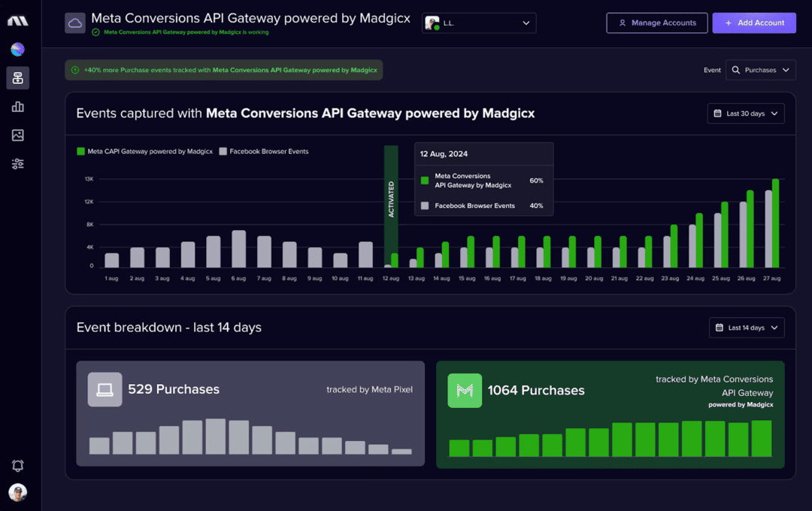
Task: Click the Madgicx logo in sidebar
Action: coord(17,21)
